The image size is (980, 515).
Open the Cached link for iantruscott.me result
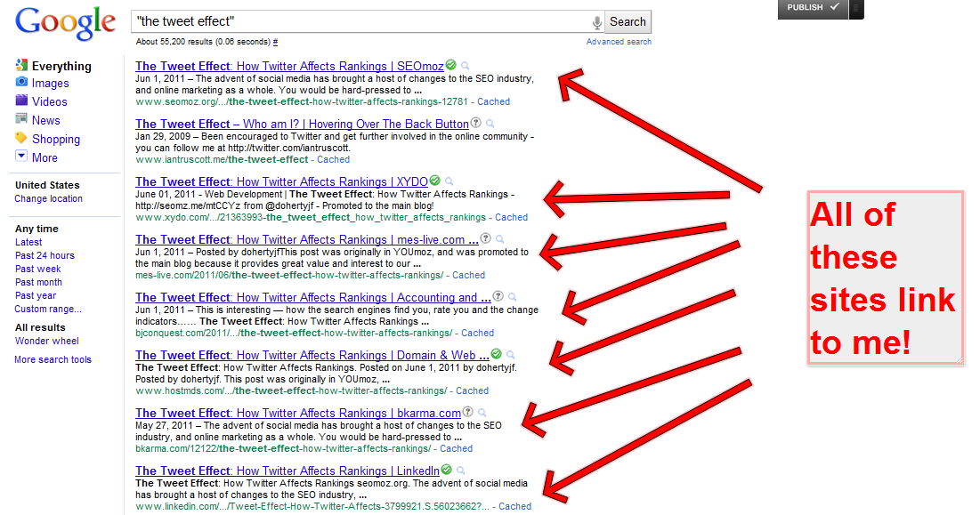coord(333,159)
